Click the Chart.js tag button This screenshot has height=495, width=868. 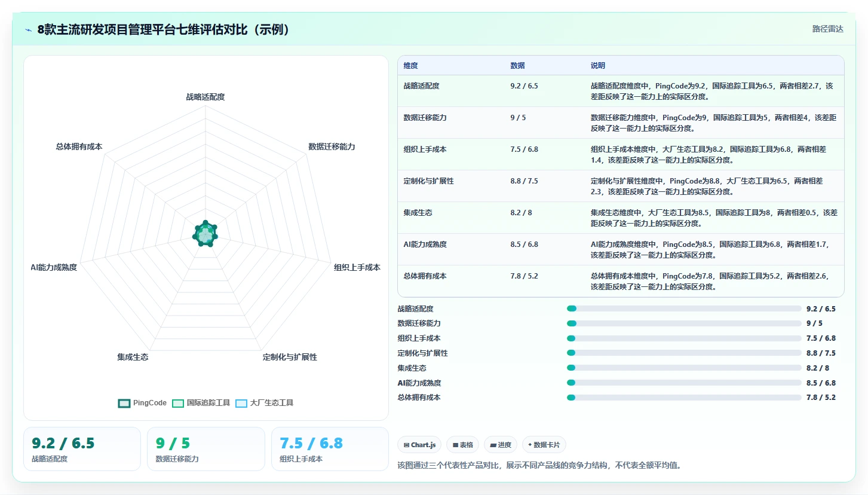pos(419,445)
